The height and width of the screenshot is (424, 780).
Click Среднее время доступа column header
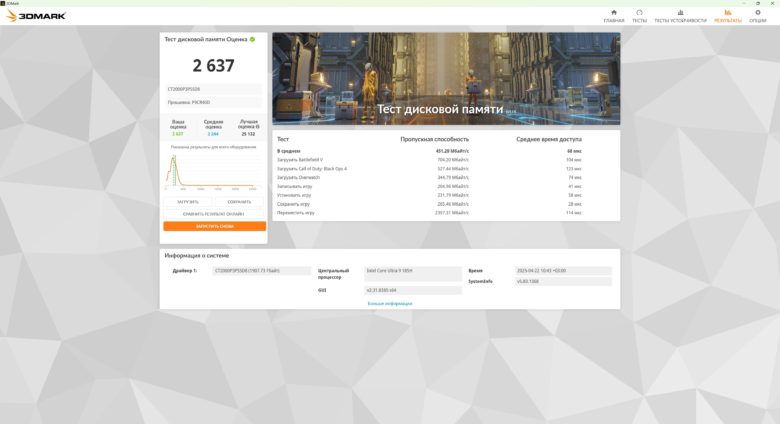pos(549,139)
